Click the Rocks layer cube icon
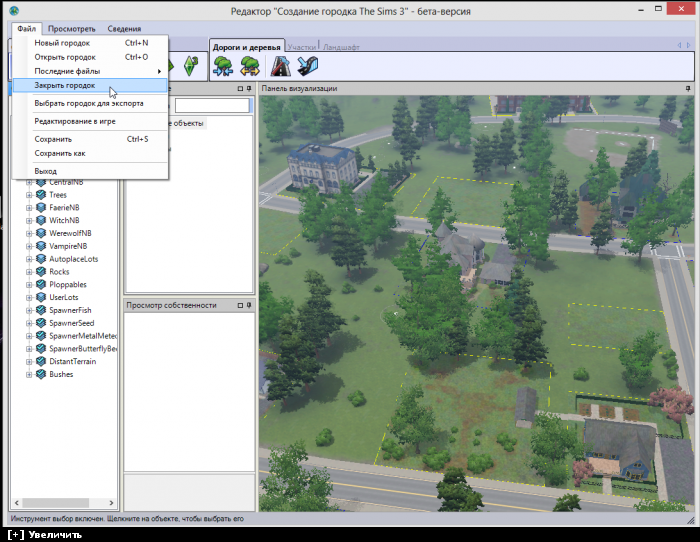The image size is (700, 542). point(41,271)
